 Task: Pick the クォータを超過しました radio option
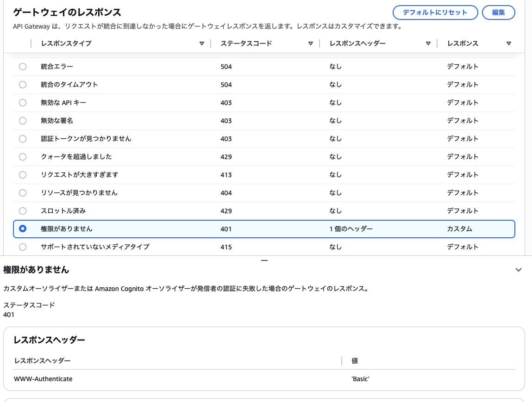(x=23, y=157)
